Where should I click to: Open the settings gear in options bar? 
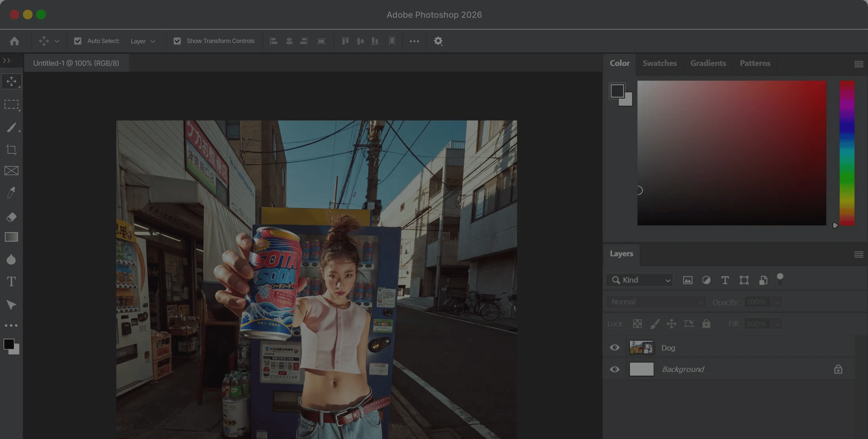438,41
